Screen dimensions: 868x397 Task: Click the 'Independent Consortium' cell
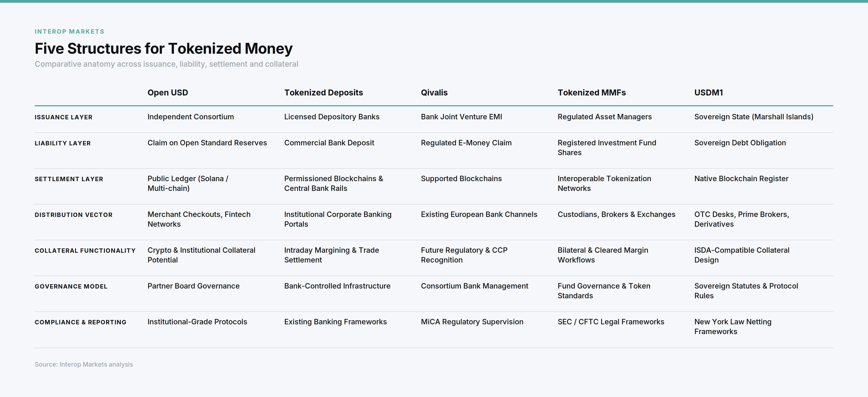pyautogui.click(x=191, y=117)
